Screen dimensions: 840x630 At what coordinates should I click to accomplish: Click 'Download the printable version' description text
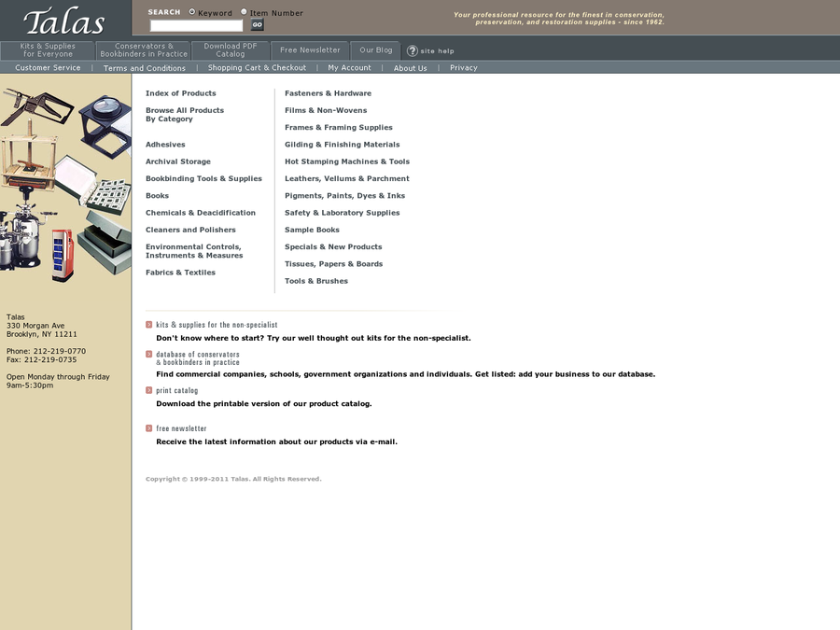(263, 404)
